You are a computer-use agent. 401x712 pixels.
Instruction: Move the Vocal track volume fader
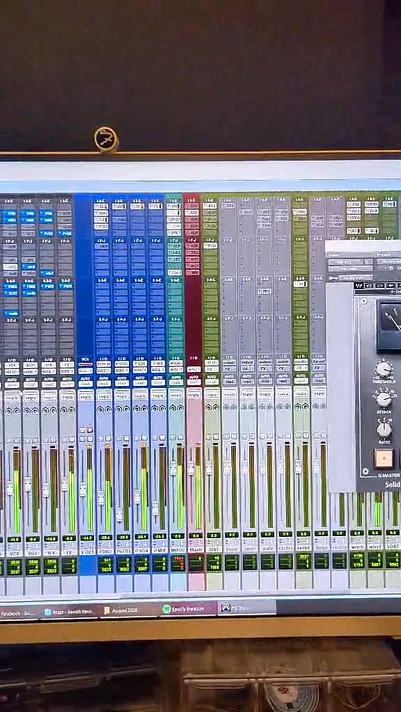coord(227,467)
